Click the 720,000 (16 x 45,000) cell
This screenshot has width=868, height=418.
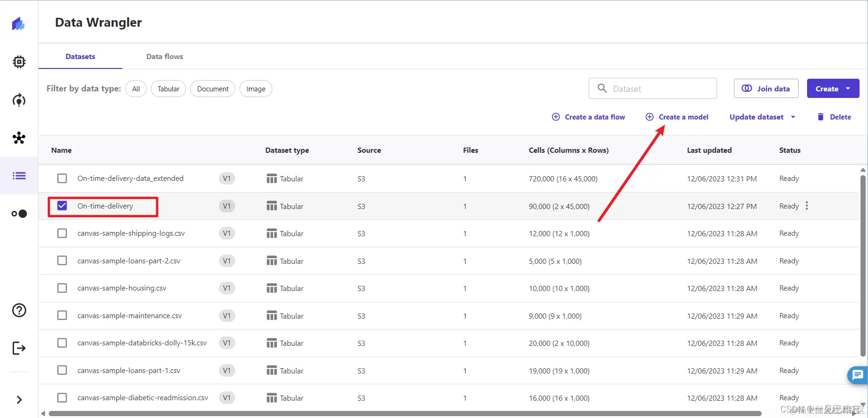coord(563,179)
